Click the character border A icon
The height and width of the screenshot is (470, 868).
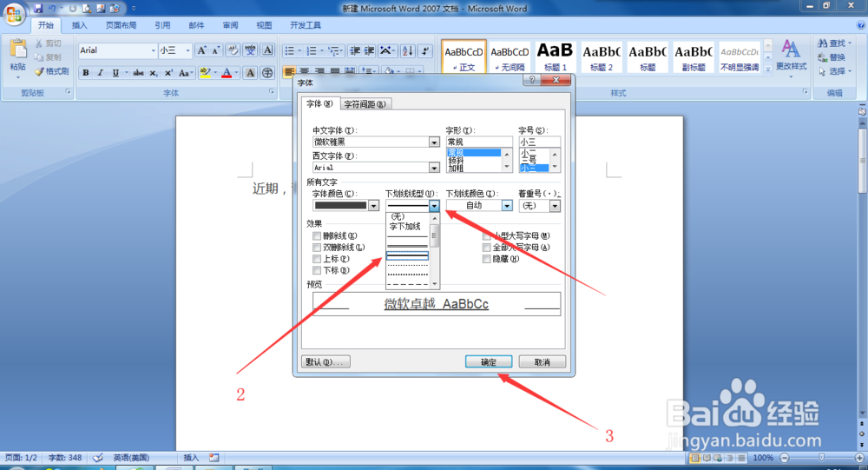pyautogui.click(x=268, y=50)
